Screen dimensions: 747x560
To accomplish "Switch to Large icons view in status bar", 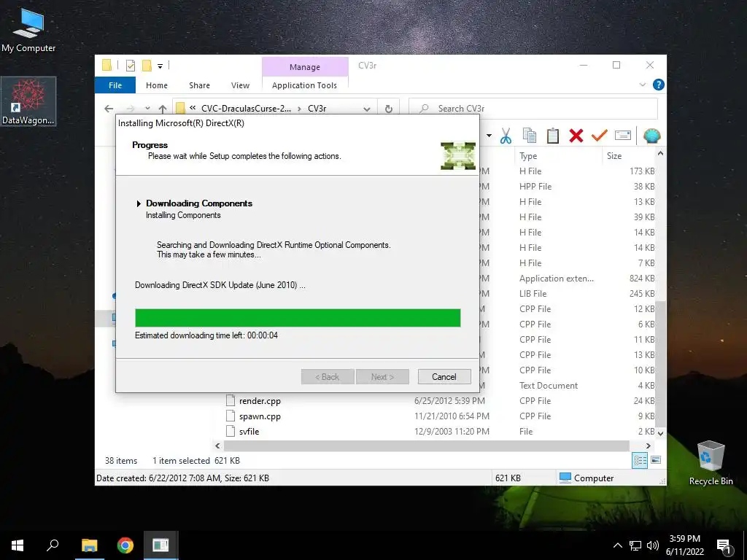I will [x=656, y=460].
